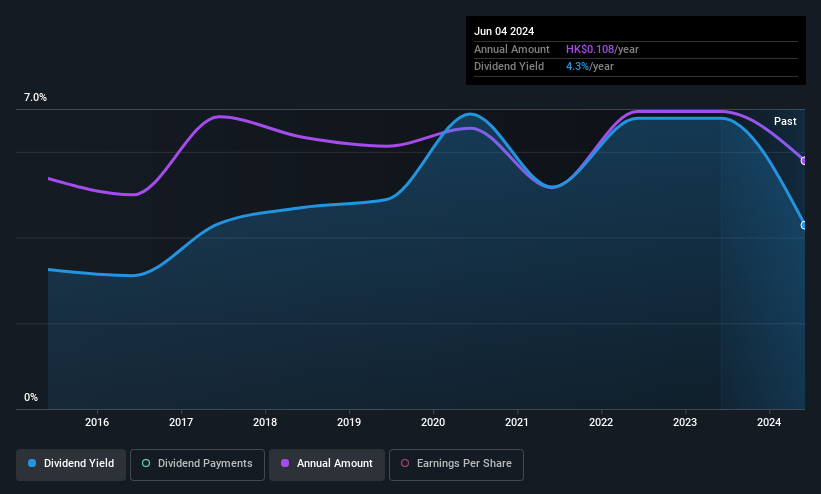Click the 2024 x-axis label
This screenshot has width=821, height=494.
[x=769, y=422]
